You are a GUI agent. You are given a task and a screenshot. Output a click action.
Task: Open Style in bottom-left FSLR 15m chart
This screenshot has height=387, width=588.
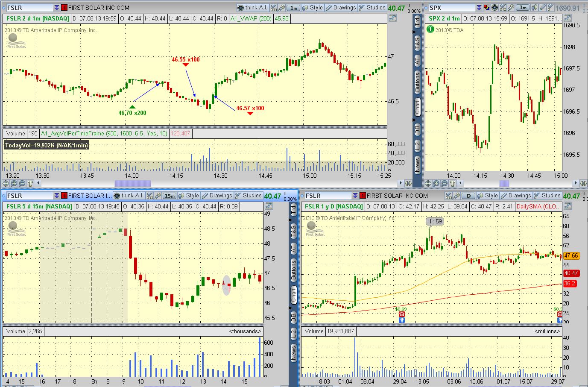coord(188,196)
